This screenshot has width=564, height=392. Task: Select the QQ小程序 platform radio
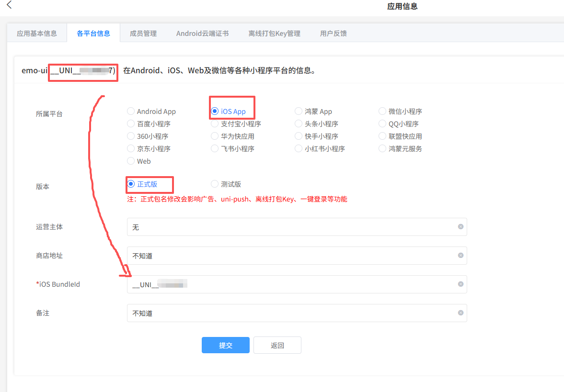pyautogui.click(x=382, y=124)
